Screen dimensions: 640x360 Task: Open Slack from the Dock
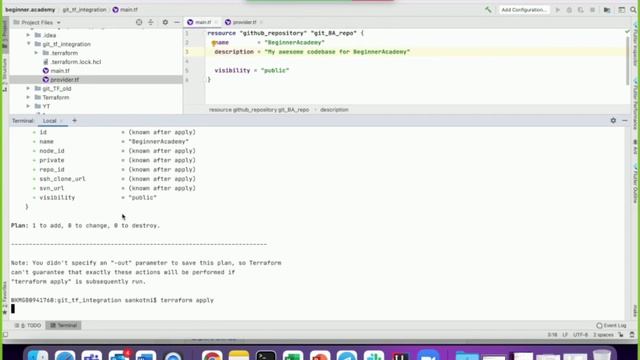[374, 356]
